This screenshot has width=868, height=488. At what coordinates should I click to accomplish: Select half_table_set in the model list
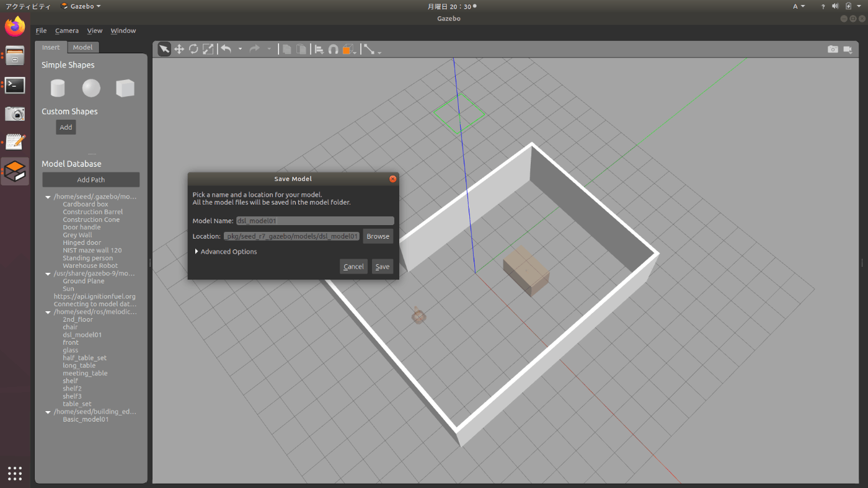[x=84, y=358]
